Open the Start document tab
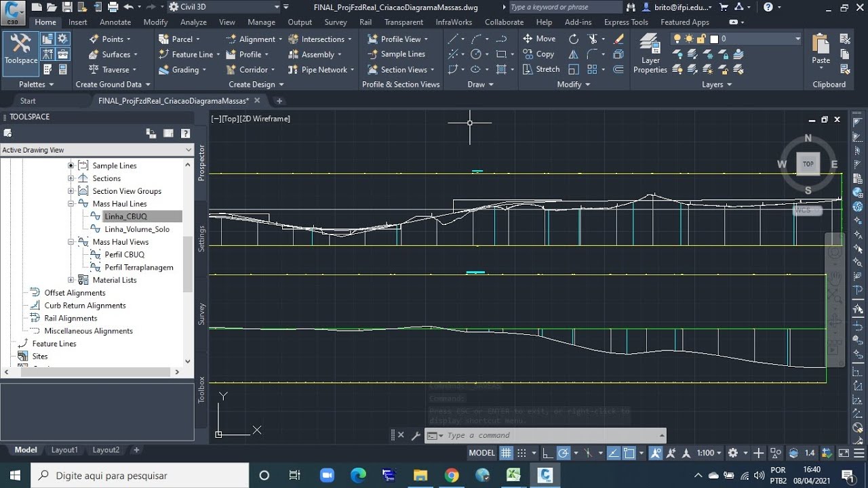The height and width of the screenshot is (488, 868). coord(28,100)
